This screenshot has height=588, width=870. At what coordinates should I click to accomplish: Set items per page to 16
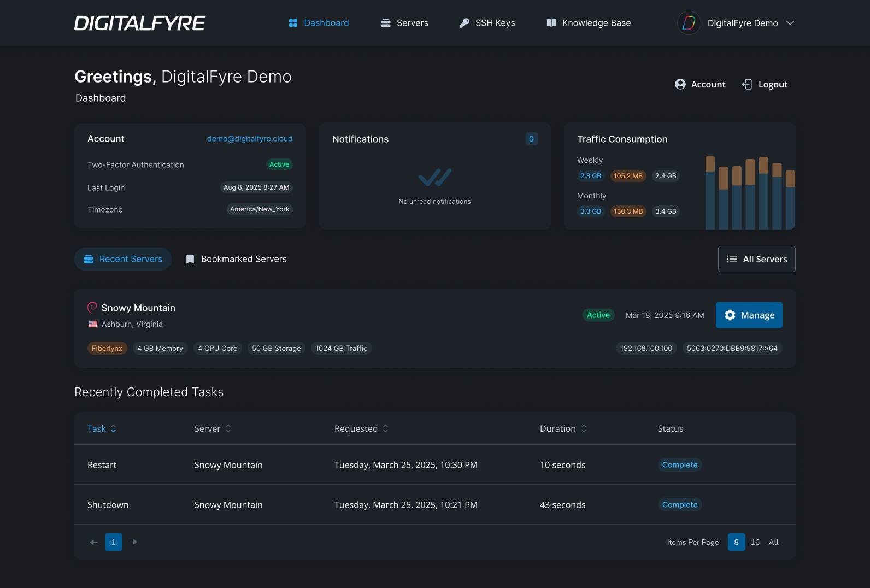click(755, 542)
